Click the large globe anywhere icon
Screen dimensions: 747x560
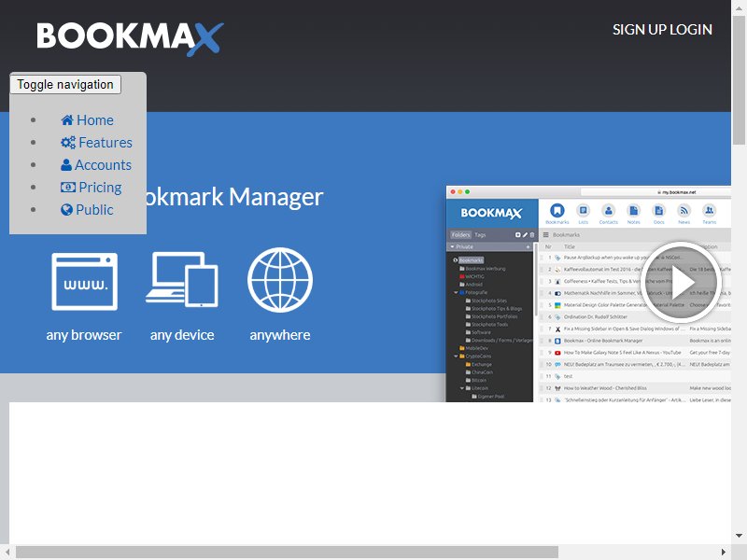point(280,280)
